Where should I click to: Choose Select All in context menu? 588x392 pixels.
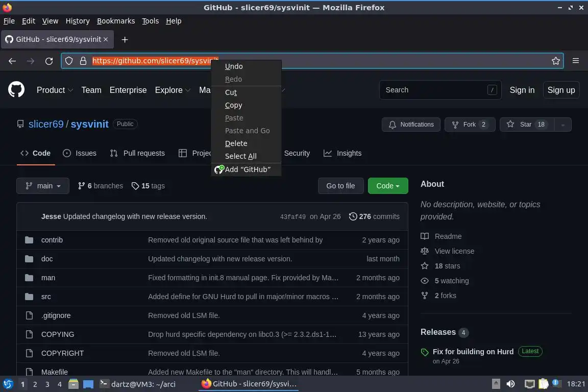tap(246, 156)
